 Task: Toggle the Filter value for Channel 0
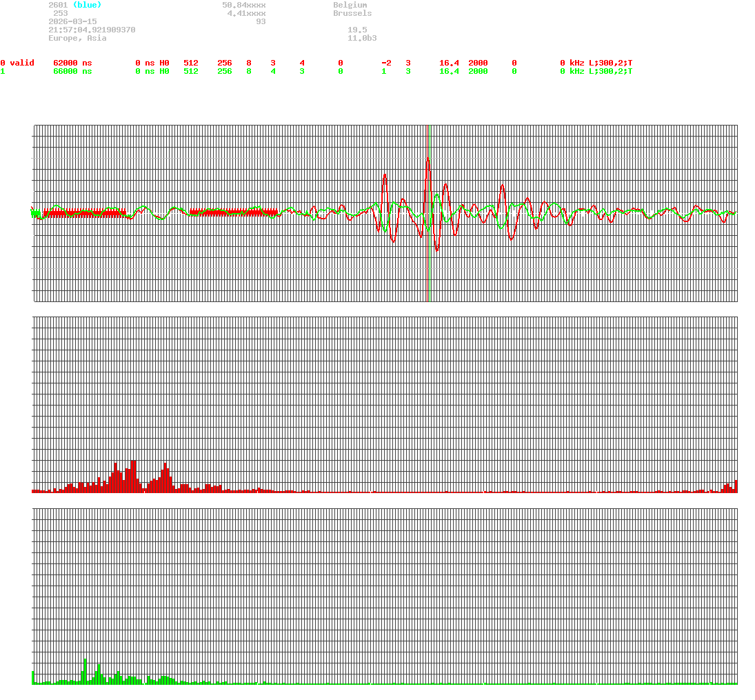click(x=514, y=63)
